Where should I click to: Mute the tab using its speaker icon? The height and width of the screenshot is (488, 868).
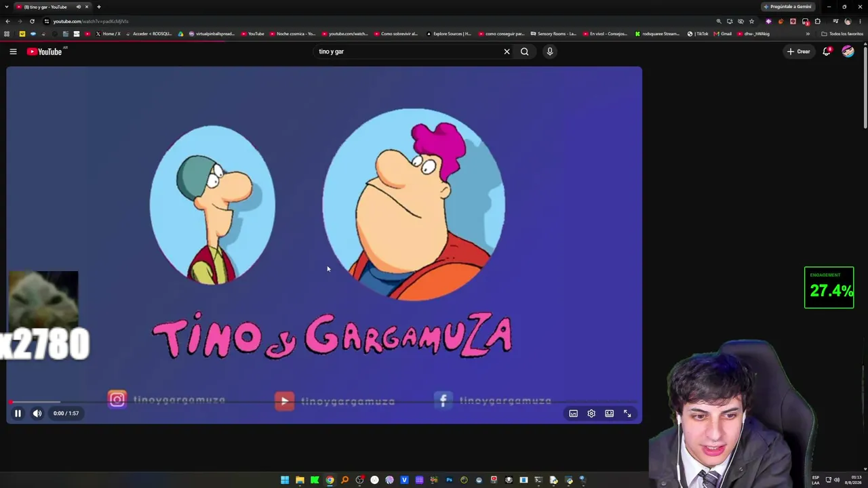point(78,7)
